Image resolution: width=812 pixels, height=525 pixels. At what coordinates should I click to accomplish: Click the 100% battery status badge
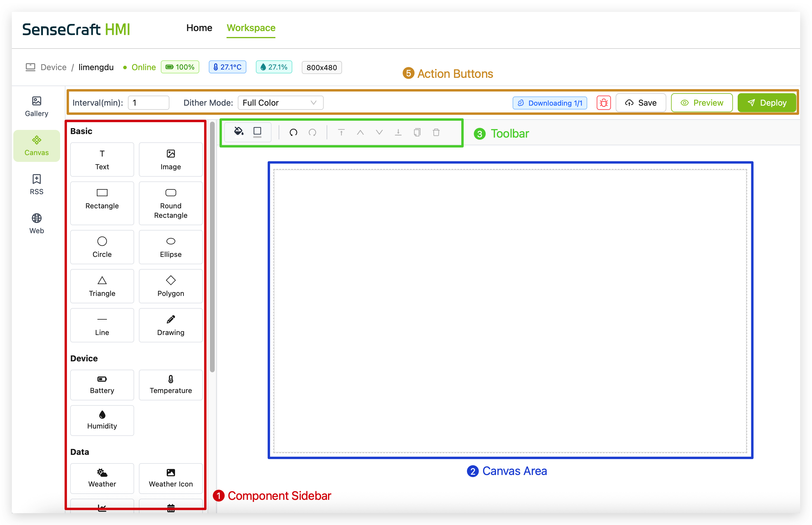click(180, 67)
